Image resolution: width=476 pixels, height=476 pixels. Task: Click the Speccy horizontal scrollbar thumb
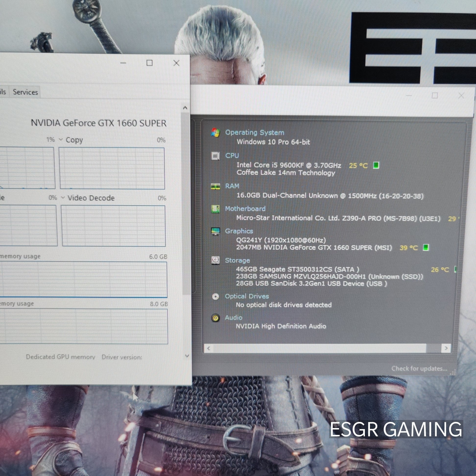pyautogui.click(x=320, y=348)
